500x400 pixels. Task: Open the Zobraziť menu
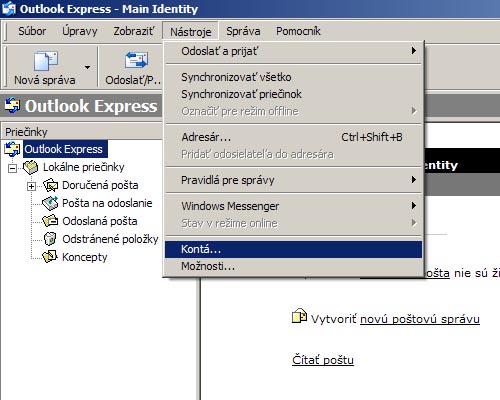[x=134, y=31]
